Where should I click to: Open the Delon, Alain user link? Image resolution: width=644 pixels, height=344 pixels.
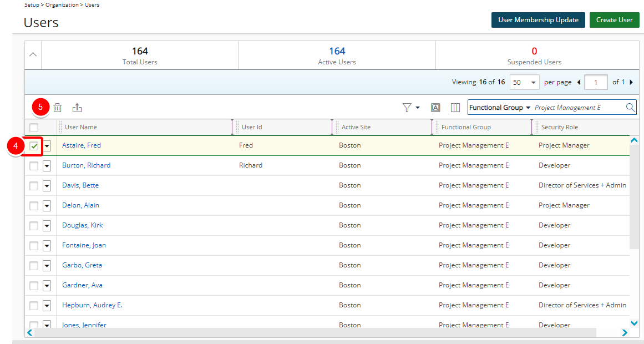80,205
